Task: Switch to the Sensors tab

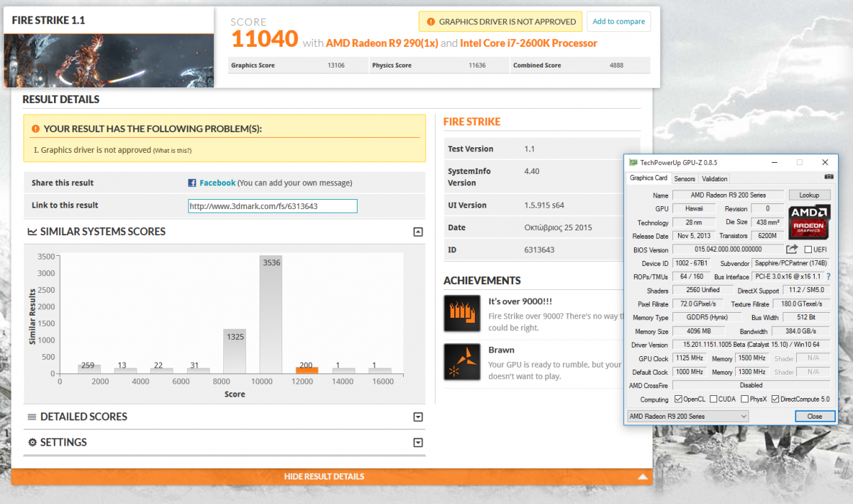Action: (685, 179)
